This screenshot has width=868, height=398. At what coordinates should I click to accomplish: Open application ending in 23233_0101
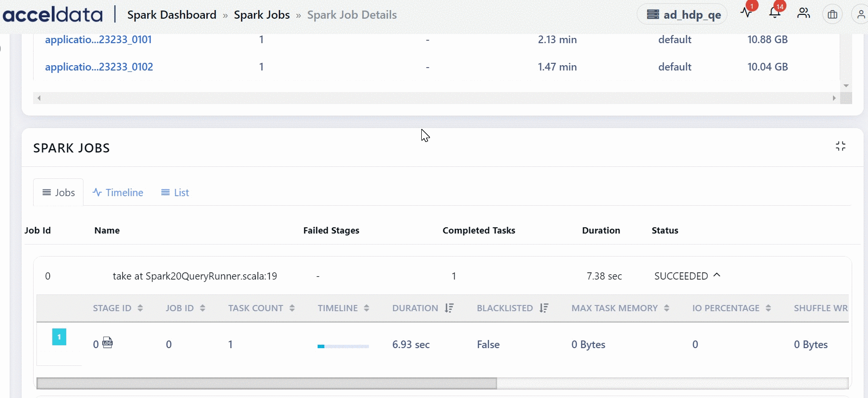[x=98, y=39]
